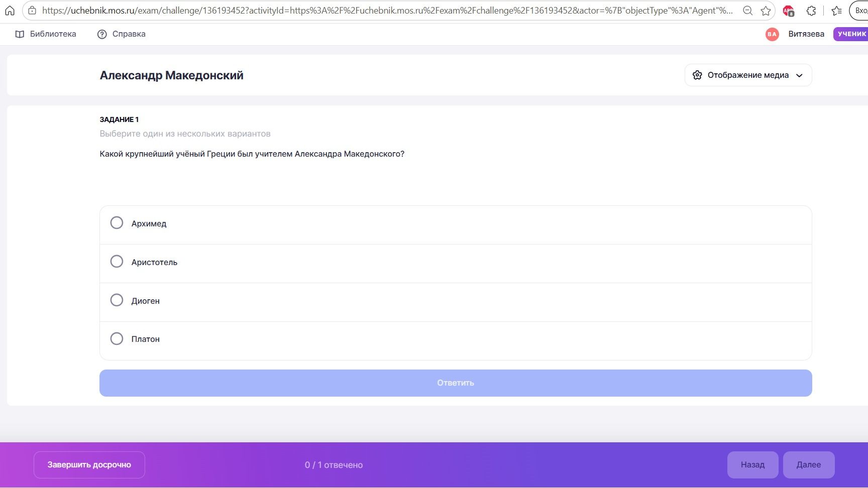Click the browser address bar URL
This screenshot has height=488, width=868.
pos(387,11)
